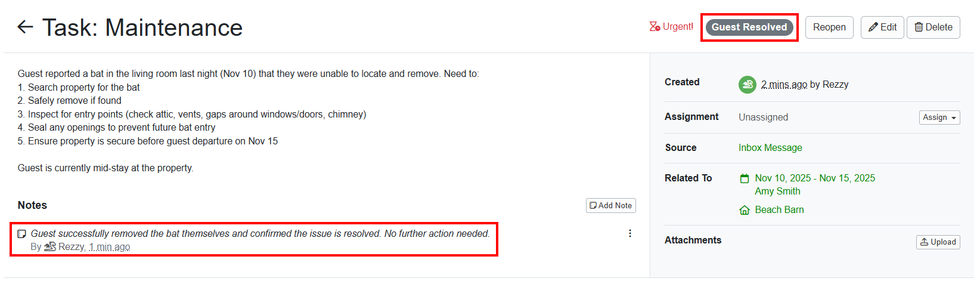Click the calendar icon beside reservation dates
980x284 pixels.
744,178
